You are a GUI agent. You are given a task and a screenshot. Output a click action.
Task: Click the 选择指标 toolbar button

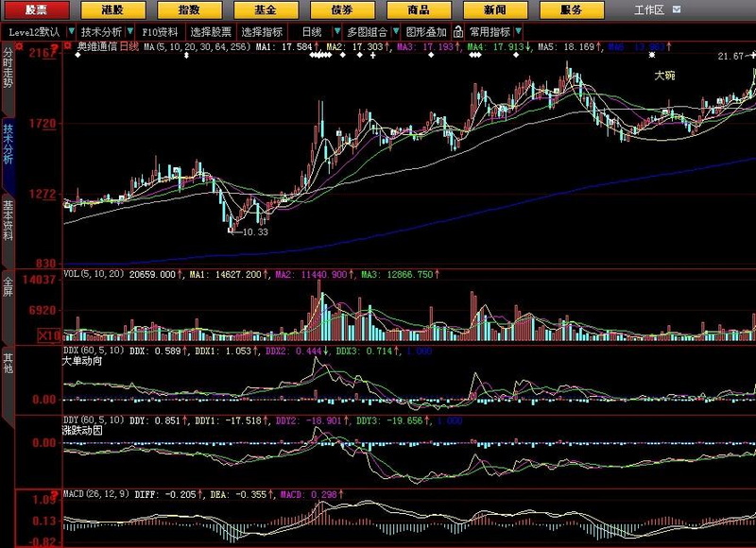coord(262,31)
